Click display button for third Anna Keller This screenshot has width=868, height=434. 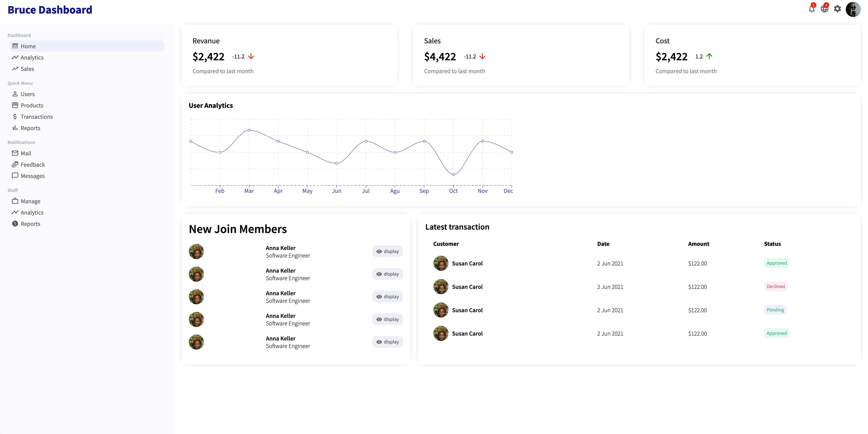click(387, 296)
